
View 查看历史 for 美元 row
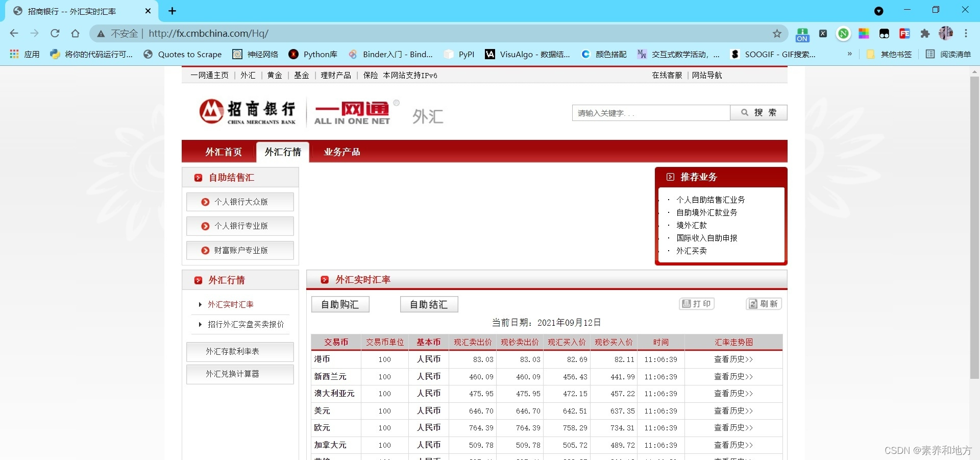tap(733, 411)
